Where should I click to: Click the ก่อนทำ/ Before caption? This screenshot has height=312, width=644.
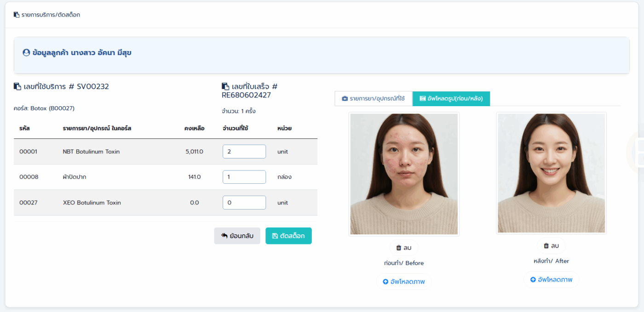click(x=404, y=263)
